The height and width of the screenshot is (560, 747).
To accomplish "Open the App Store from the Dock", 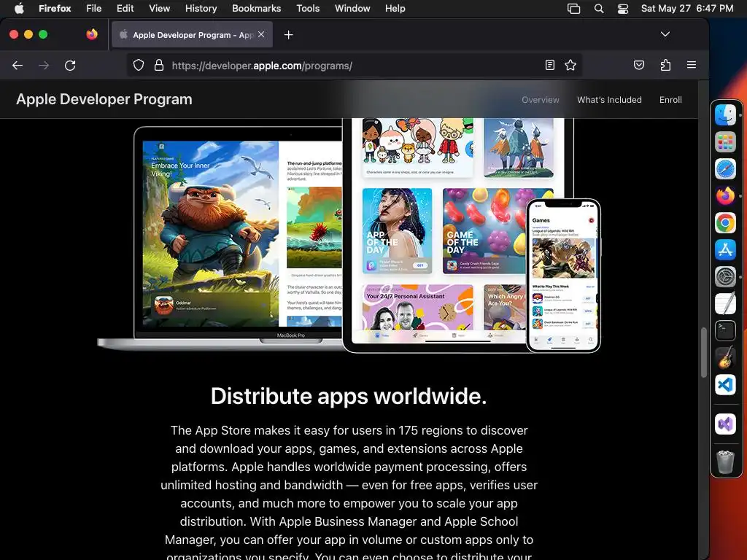I will tap(725, 249).
